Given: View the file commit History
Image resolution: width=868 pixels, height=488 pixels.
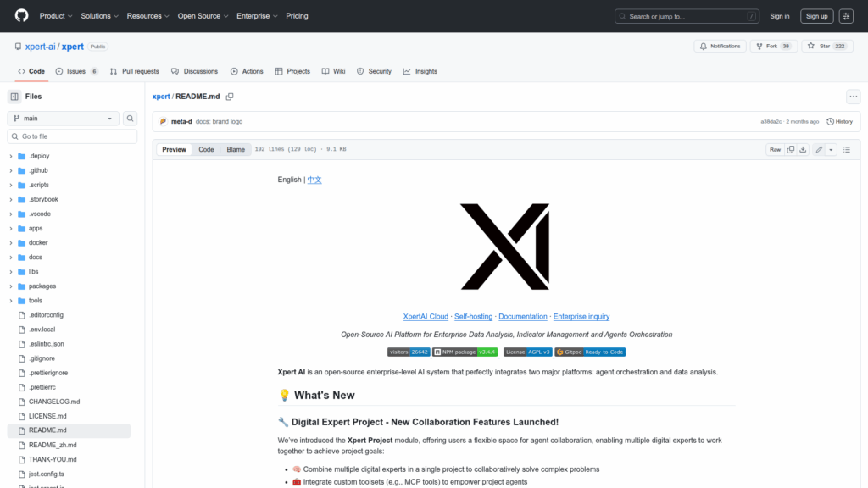Looking at the screenshot, I should tap(840, 122).
